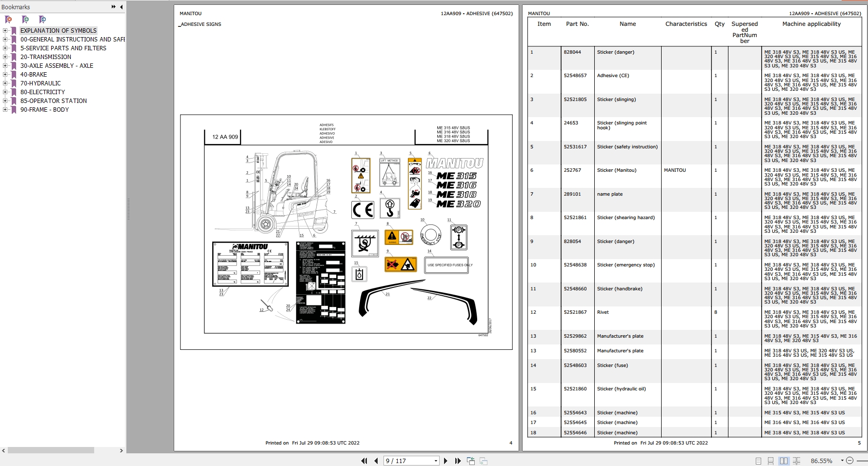Click the previous view navigation icon
The width and height of the screenshot is (868, 466).
[471, 461]
